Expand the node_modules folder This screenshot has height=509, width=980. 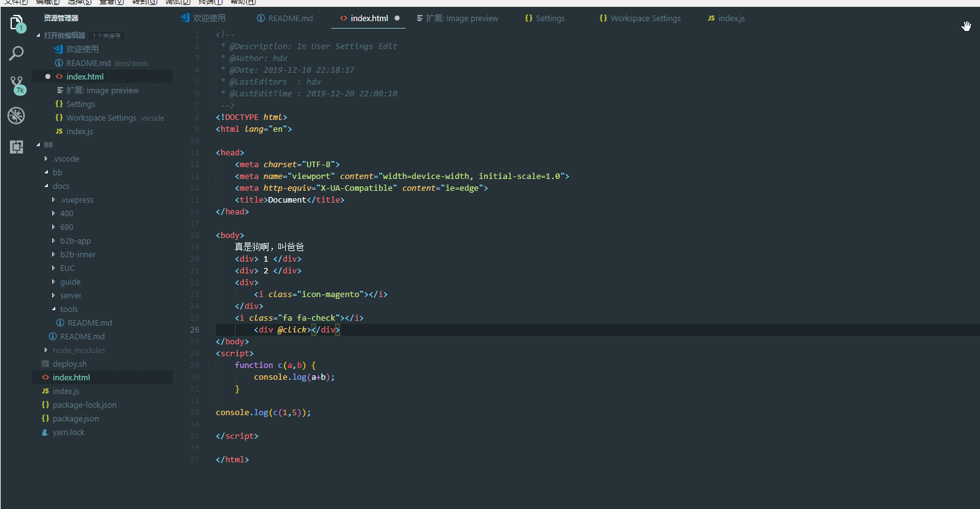[46, 350]
